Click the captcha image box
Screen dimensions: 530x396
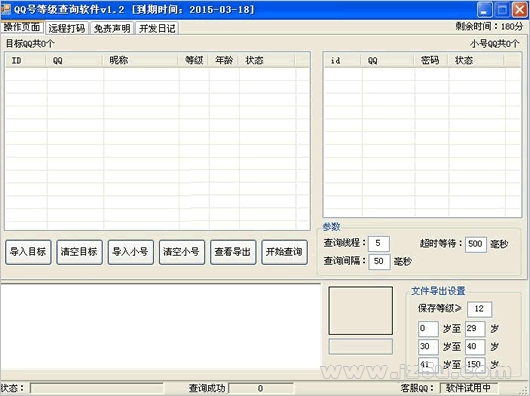click(x=361, y=311)
